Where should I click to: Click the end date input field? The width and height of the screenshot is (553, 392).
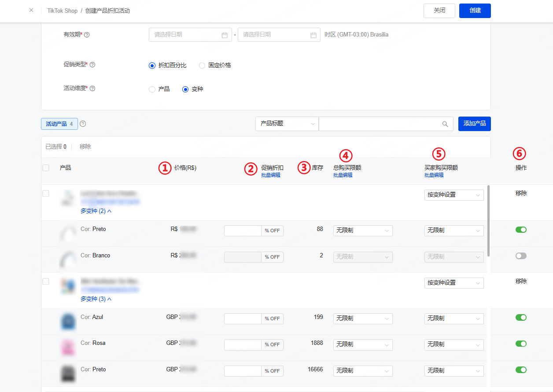pos(279,35)
